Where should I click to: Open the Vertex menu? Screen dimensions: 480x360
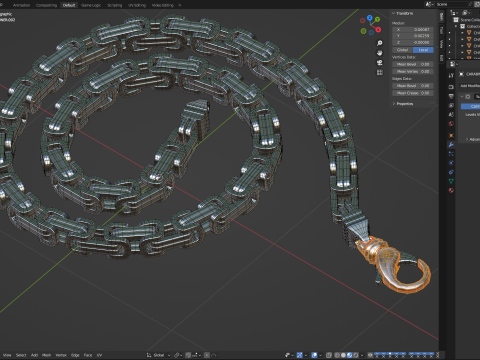pyautogui.click(x=61, y=355)
